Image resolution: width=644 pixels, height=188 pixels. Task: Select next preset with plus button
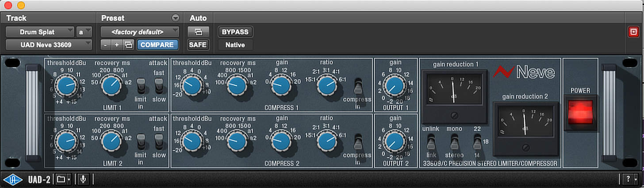coord(117,45)
